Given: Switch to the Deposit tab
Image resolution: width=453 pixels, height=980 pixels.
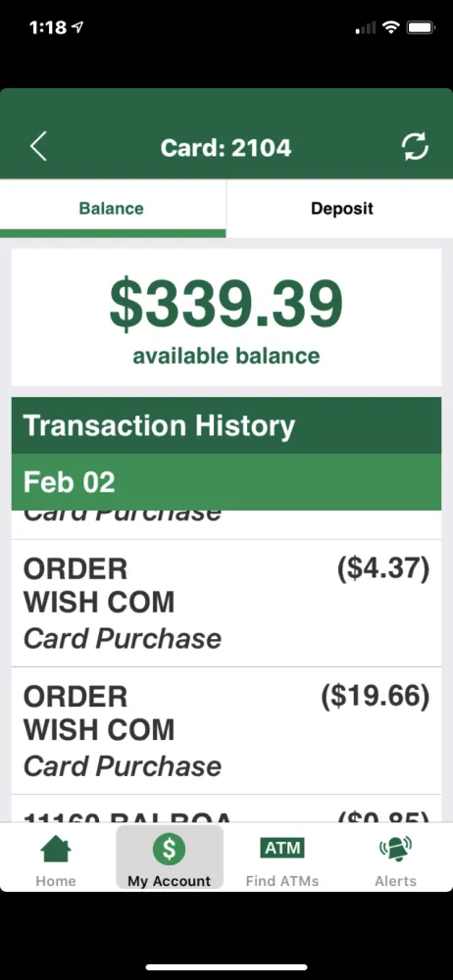Looking at the screenshot, I should (339, 208).
